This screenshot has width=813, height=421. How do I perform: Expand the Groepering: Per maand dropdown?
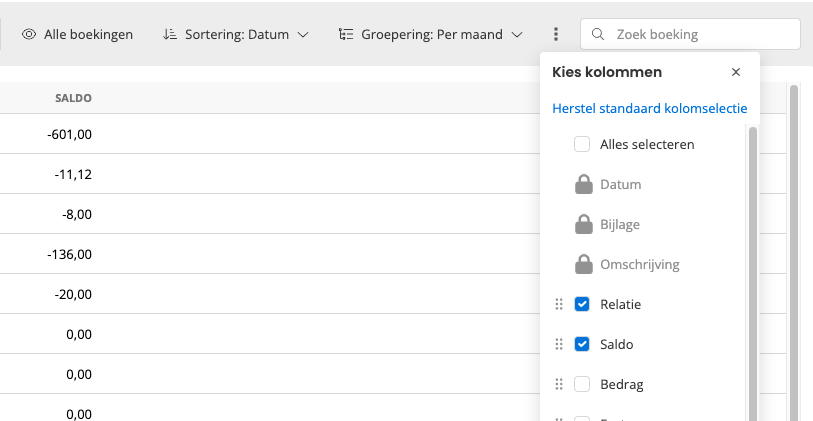click(430, 34)
